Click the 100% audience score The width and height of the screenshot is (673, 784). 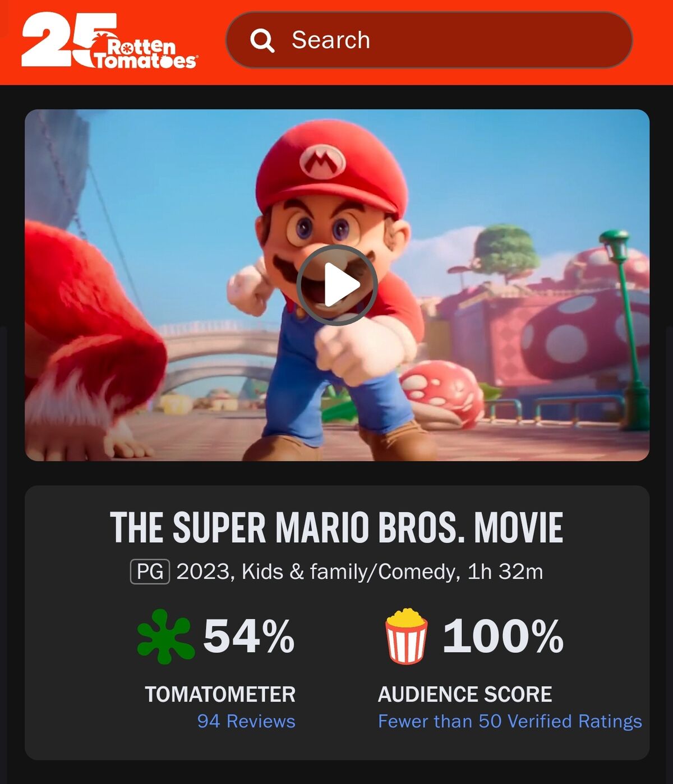pyautogui.click(x=503, y=637)
